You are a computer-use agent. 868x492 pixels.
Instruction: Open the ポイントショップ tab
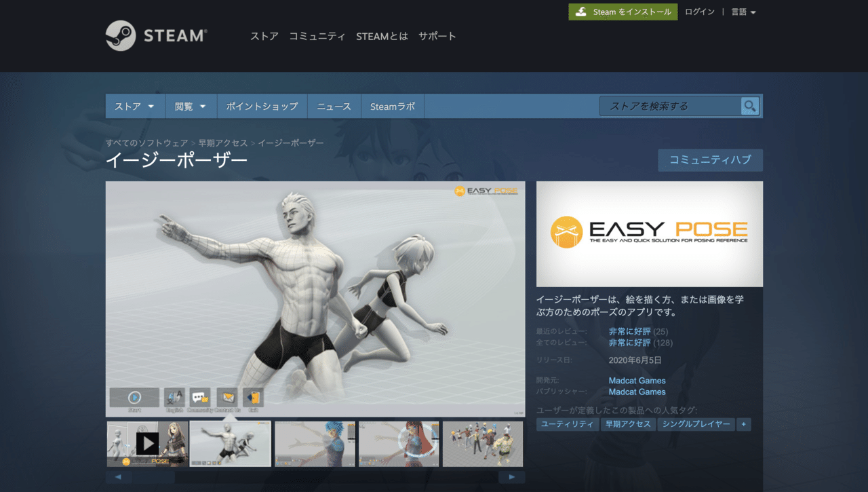click(x=262, y=107)
